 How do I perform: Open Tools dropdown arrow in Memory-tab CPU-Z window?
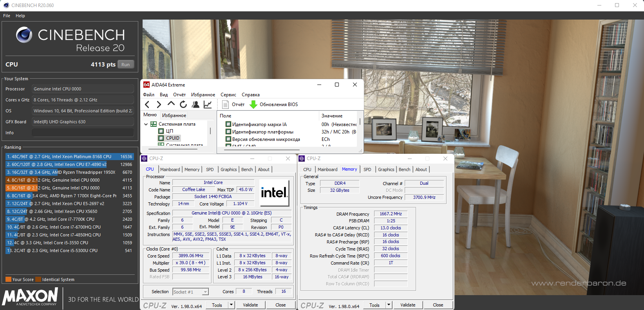point(389,305)
